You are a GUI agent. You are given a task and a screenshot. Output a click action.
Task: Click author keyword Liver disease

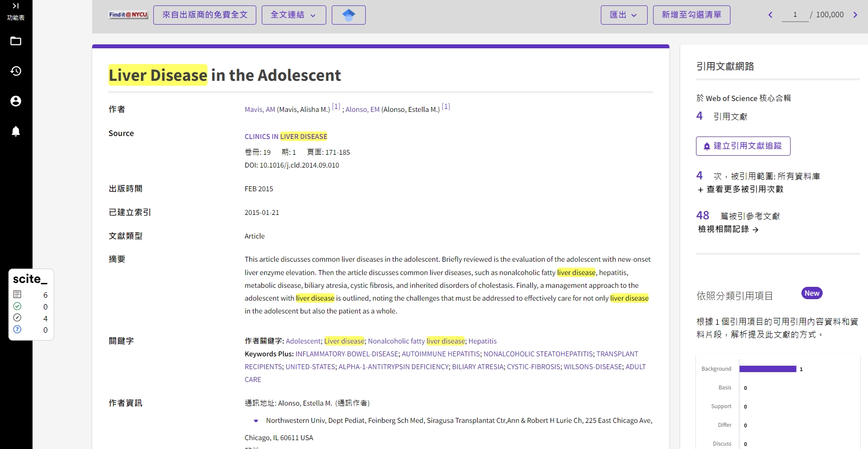pos(344,341)
